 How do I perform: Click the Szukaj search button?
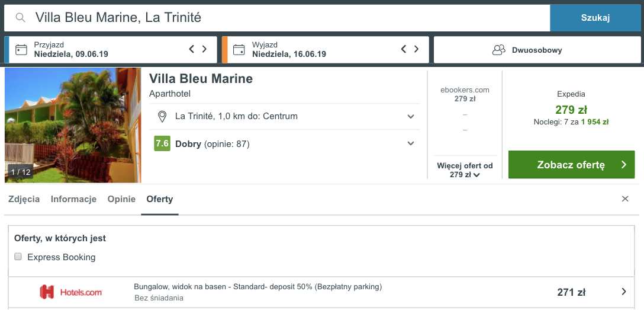click(595, 18)
